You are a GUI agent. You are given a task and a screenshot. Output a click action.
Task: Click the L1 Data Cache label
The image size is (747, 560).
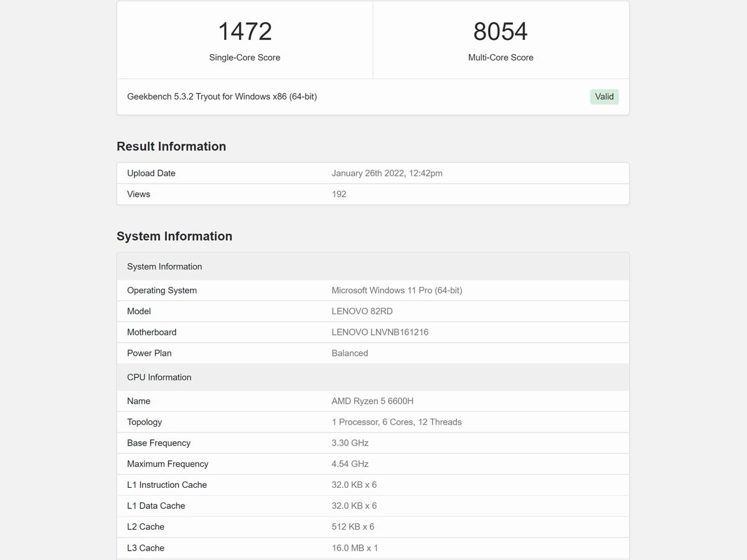[x=156, y=506]
